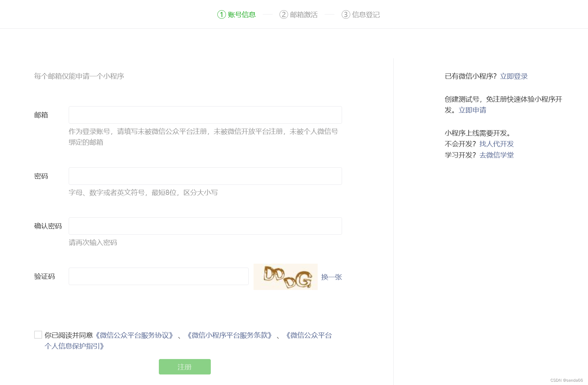Click inside the 邮箱 email field
This screenshot has width=588, height=385.
click(205, 115)
